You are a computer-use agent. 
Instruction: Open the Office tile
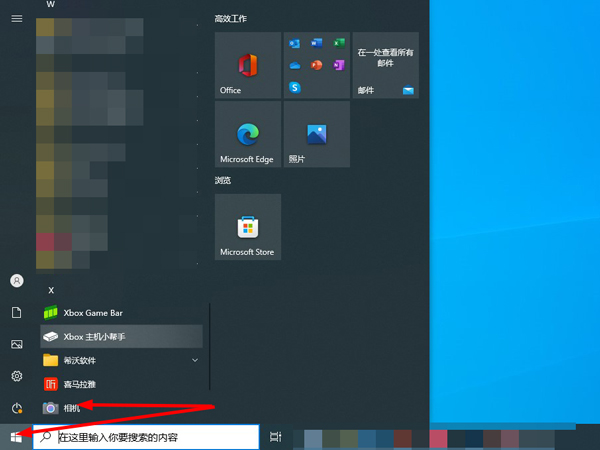[x=248, y=65]
